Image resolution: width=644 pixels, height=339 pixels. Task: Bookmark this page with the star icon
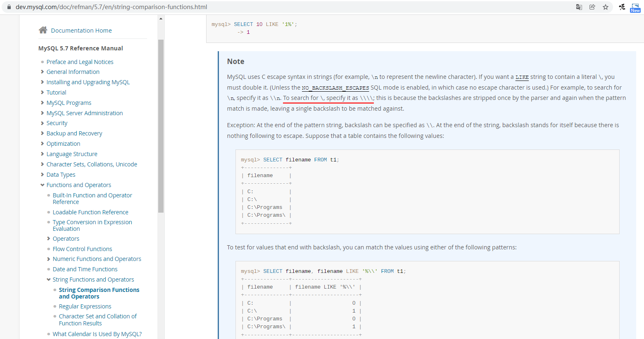605,7
